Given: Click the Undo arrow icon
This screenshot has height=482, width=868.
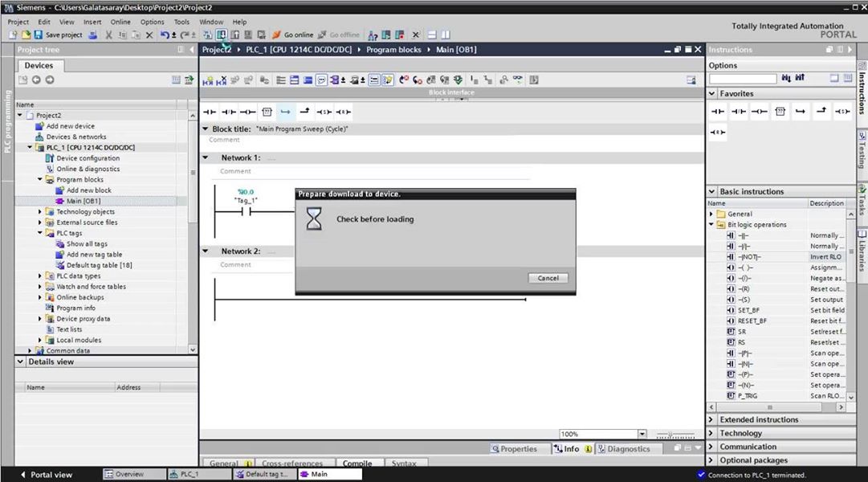Looking at the screenshot, I should tap(165, 35).
